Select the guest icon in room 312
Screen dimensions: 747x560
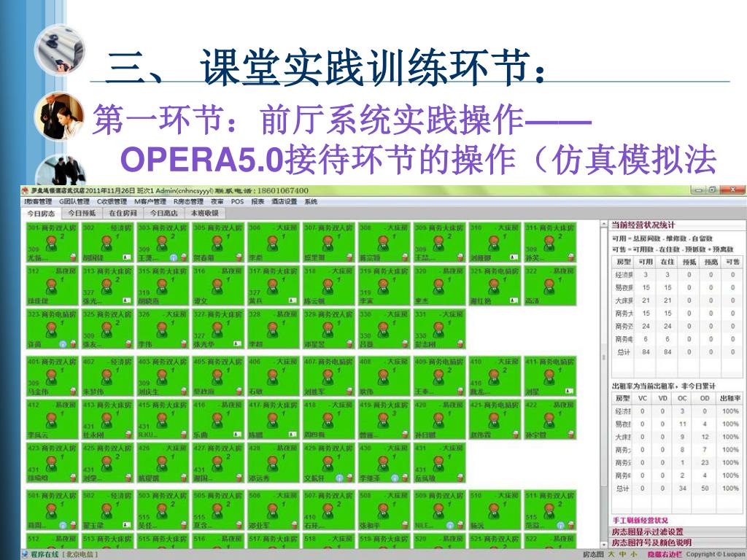(52, 286)
